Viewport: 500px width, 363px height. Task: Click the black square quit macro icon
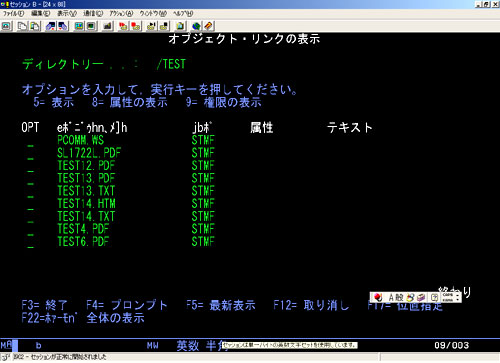click(164, 26)
